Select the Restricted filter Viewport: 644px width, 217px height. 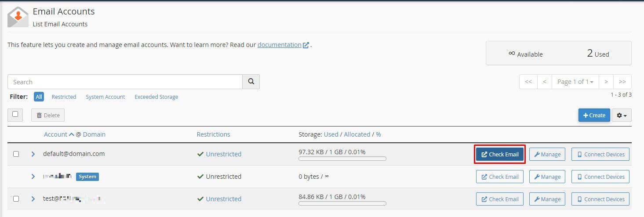click(64, 97)
